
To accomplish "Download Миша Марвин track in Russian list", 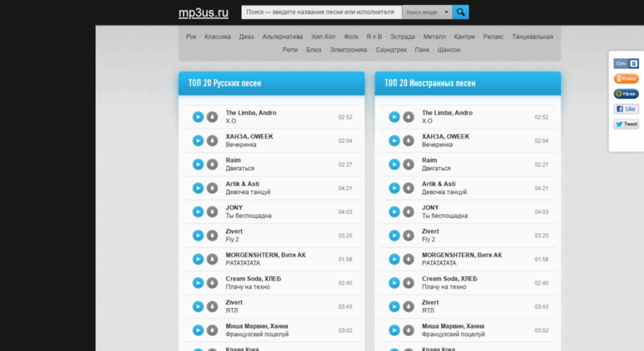I will click(x=212, y=330).
